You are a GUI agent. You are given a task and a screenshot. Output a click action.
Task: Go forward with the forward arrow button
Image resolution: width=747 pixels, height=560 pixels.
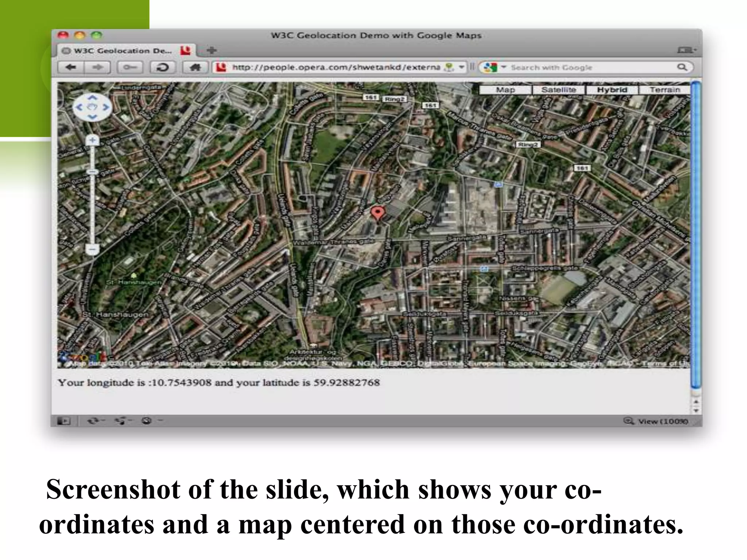pos(97,67)
